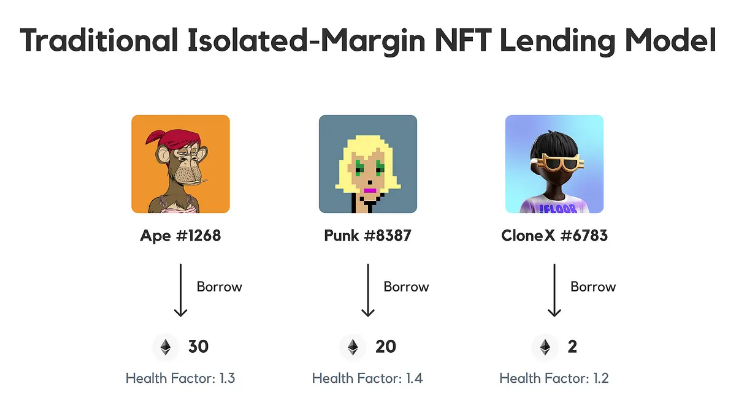This screenshot has width=755, height=410.
Task: Select the CryptoPunk #8387 NFT image
Action: click(x=367, y=164)
